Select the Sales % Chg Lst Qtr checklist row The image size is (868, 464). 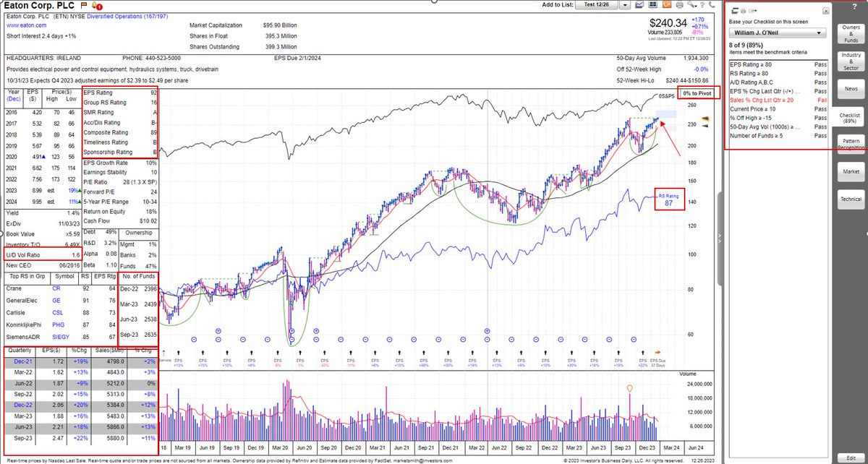[x=778, y=100]
